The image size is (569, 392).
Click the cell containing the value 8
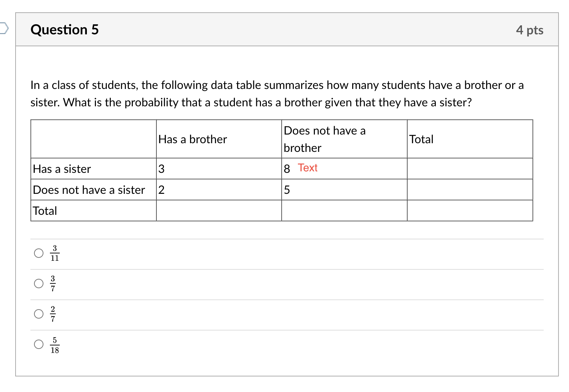286,169
